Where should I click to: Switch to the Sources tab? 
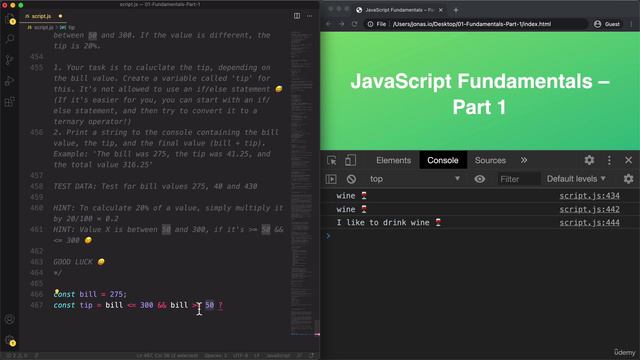tap(490, 160)
